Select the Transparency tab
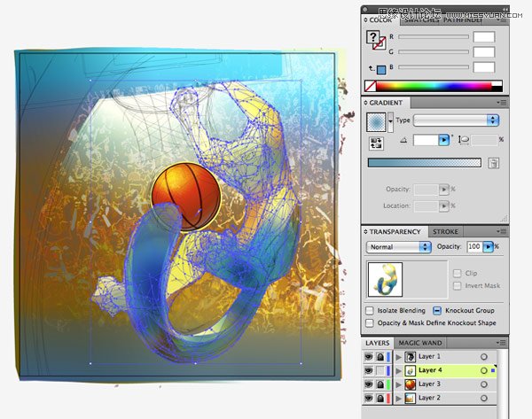This screenshot has width=532, height=419. click(395, 232)
